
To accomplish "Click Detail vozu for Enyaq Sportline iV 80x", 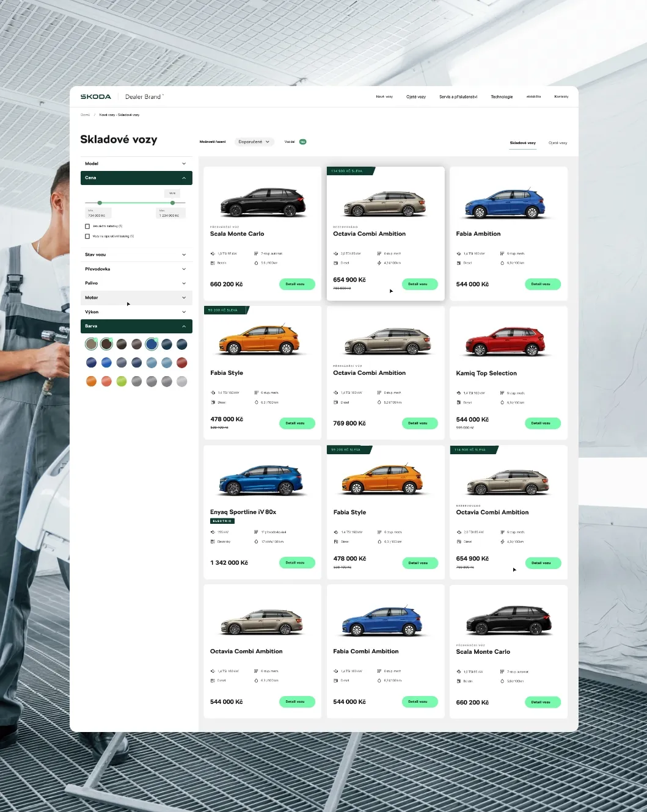I will 297,562.
